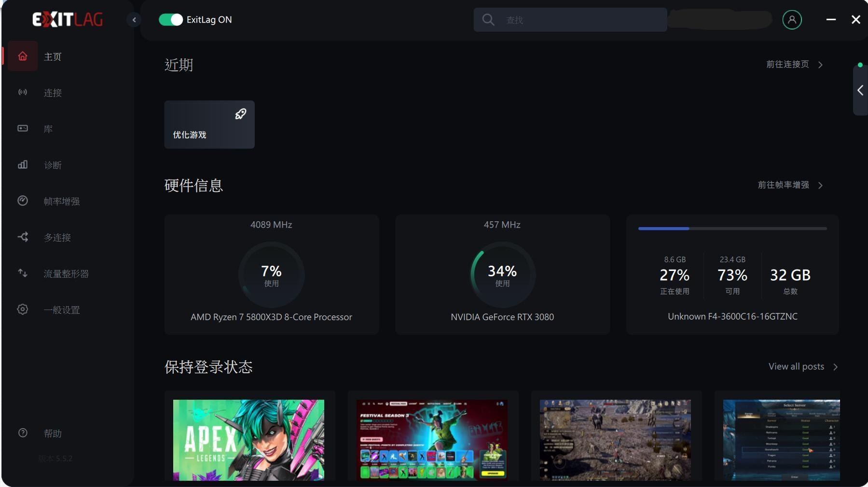Open the horse-riding game post thumbnail
Viewport: 868px width, 487px height.
click(x=615, y=440)
